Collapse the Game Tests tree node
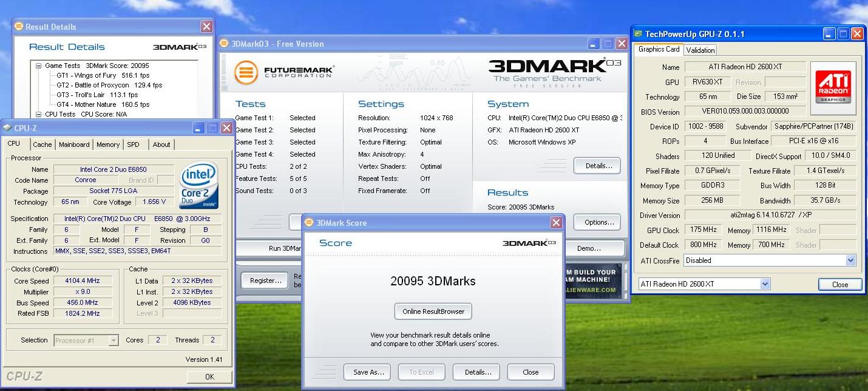This screenshot has width=868, height=391. [39, 66]
